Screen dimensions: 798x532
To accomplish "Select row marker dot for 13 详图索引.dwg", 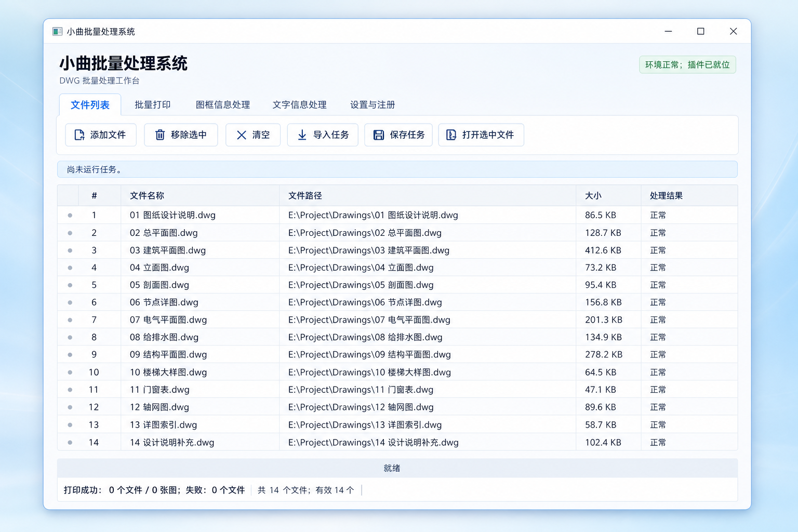I will coord(70,425).
